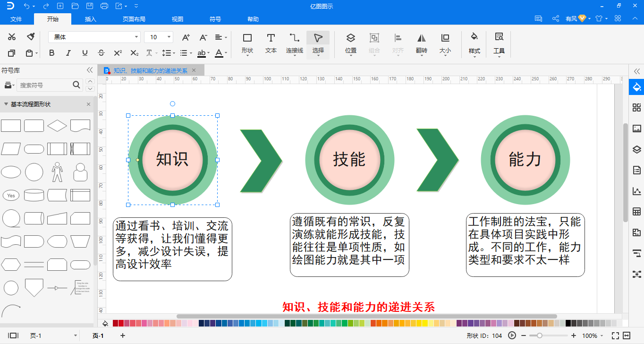This screenshot has width=644, height=344.
Task: Toggle italic text formatting
Action: tap(68, 53)
